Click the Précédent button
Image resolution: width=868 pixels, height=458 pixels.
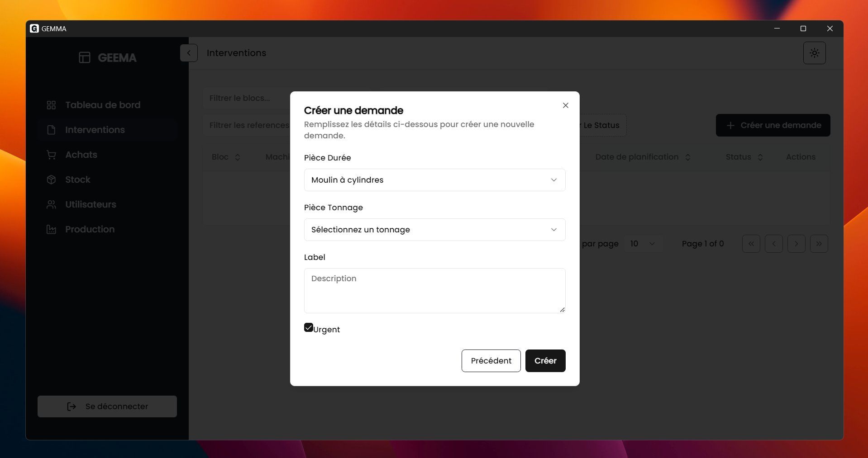click(x=491, y=361)
